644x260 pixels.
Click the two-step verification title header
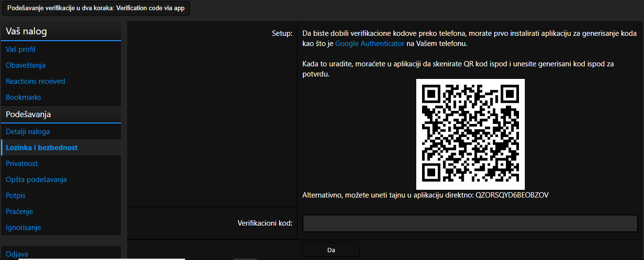pyautogui.click(x=96, y=8)
